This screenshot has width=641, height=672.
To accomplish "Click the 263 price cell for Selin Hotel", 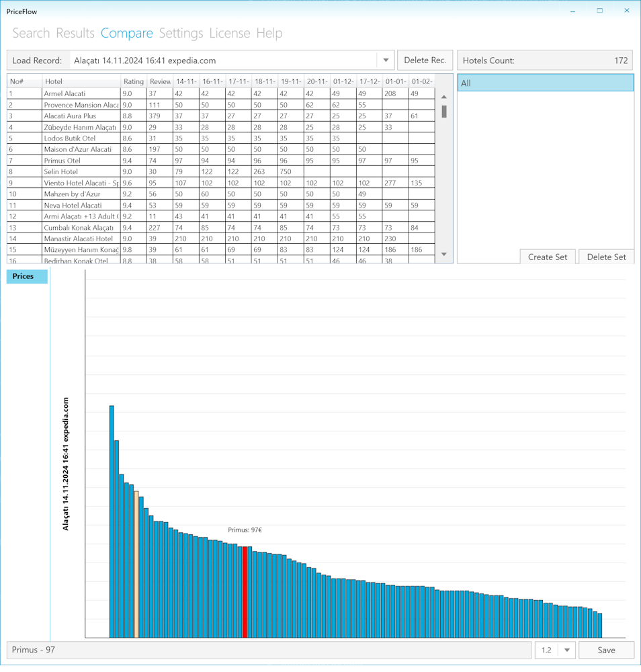I will 264,171.
